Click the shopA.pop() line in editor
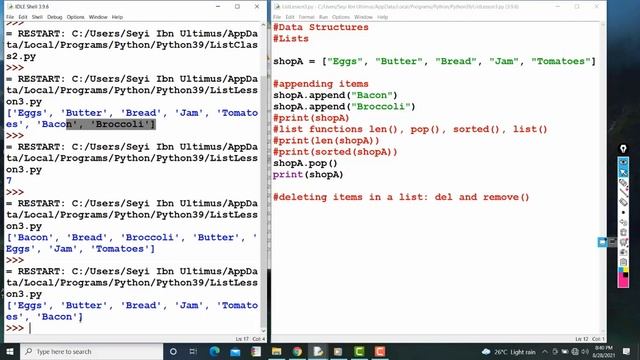 pyautogui.click(x=305, y=163)
